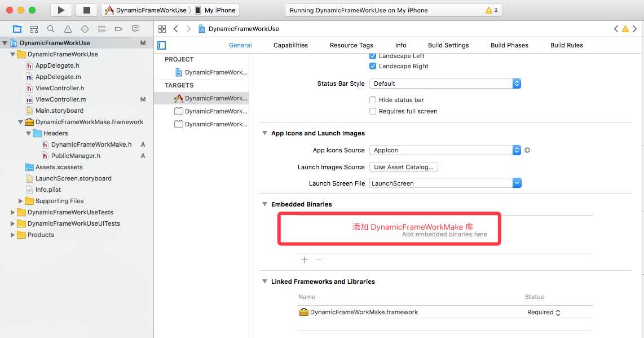
Task: Choose My iPhone run destination
Action: click(x=215, y=10)
